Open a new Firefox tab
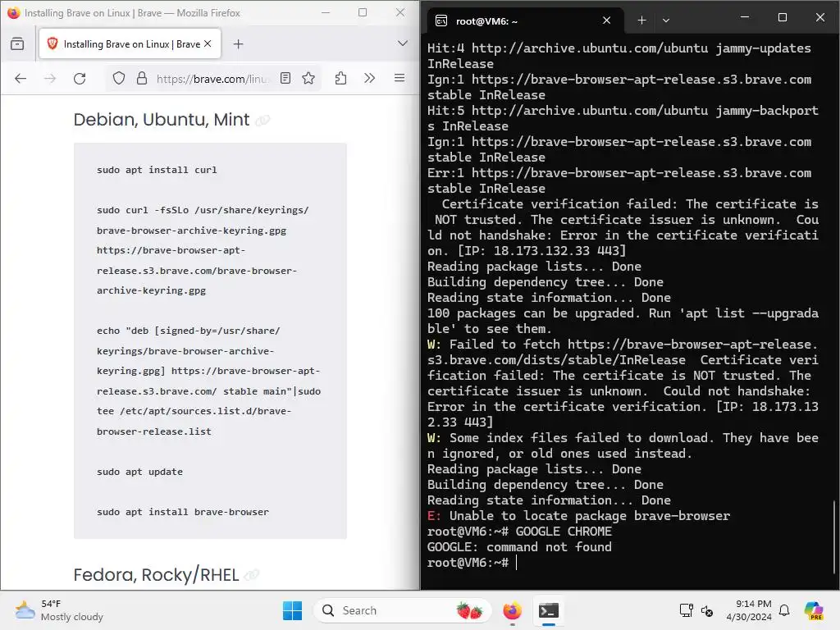840x630 pixels. [239, 44]
